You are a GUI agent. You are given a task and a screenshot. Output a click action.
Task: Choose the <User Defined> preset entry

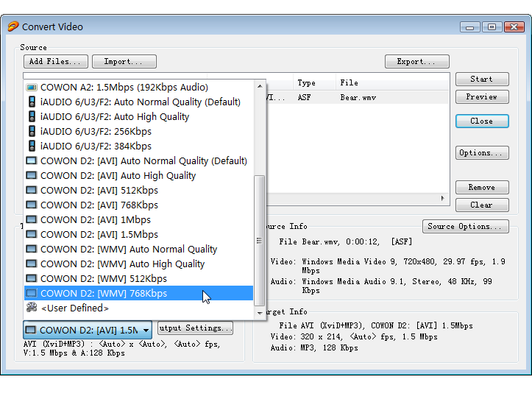point(139,308)
